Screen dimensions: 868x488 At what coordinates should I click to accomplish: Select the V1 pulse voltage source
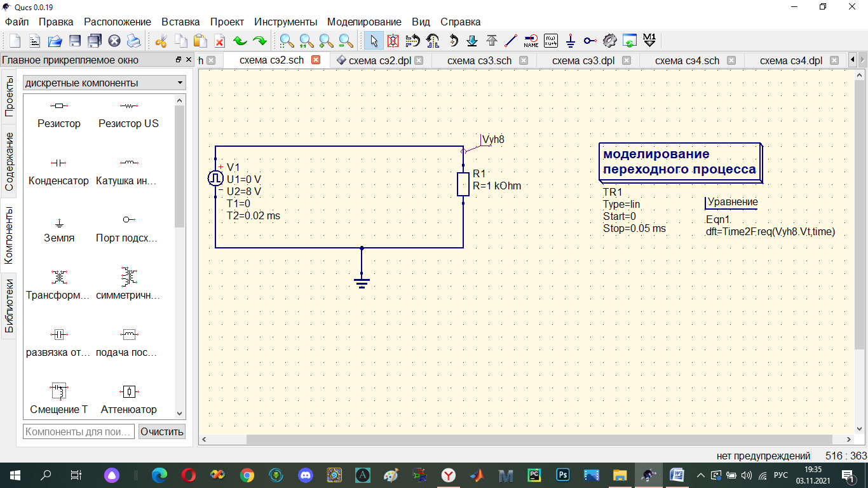point(215,178)
